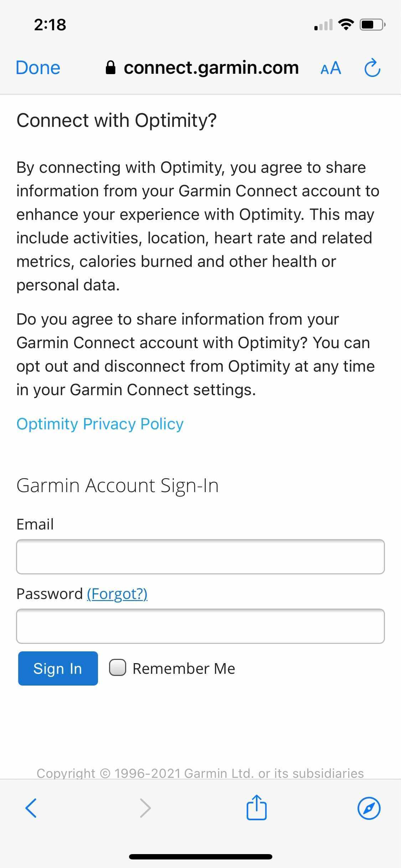Tap Done to close the browser
Viewport: 401px width, 868px height.
point(38,68)
